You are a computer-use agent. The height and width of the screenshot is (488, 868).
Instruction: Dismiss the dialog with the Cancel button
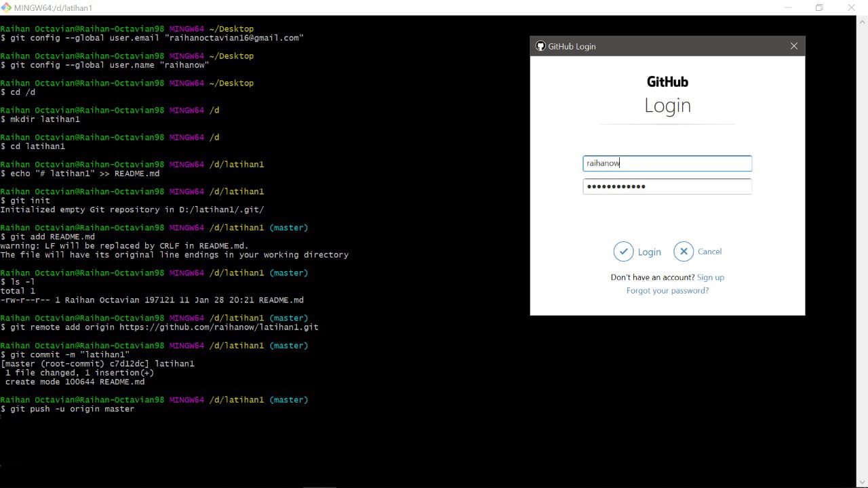pyautogui.click(x=698, y=251)
